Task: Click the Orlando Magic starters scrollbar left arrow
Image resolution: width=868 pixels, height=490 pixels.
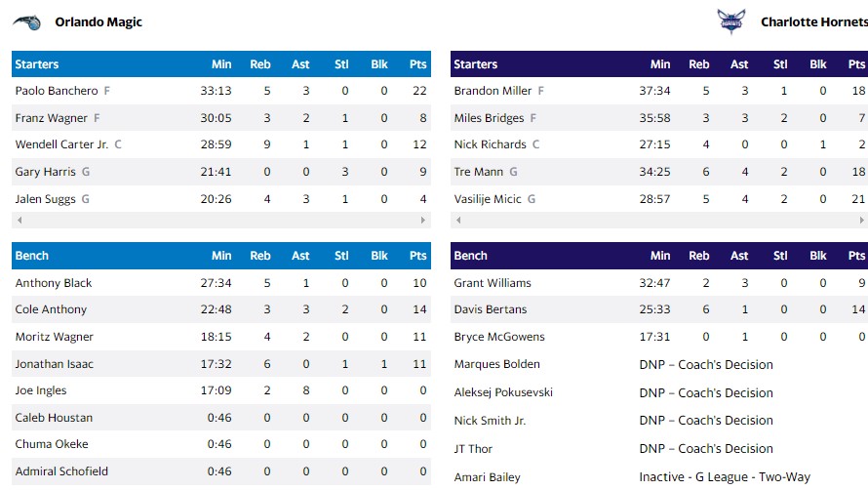Action: (x=19, y=221)
